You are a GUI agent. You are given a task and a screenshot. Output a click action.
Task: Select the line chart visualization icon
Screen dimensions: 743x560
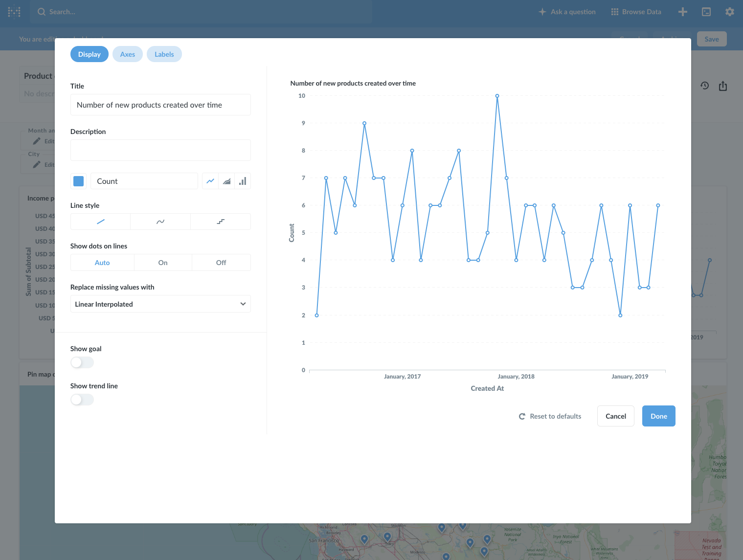210,181
